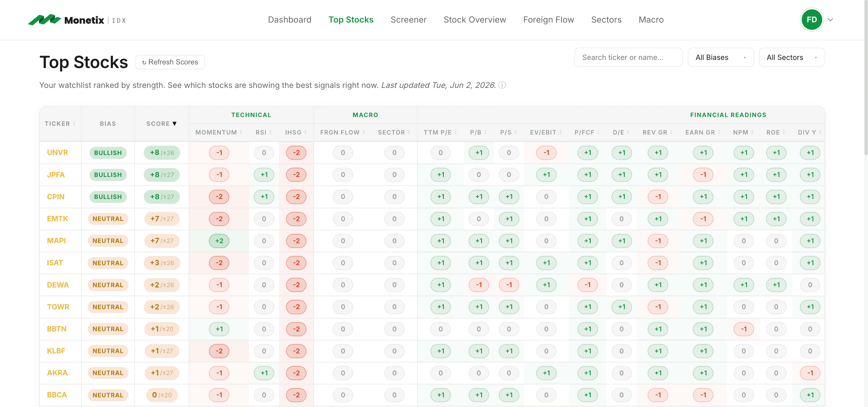
Task: Sort by P/B column
Action: tap(478, 132)
